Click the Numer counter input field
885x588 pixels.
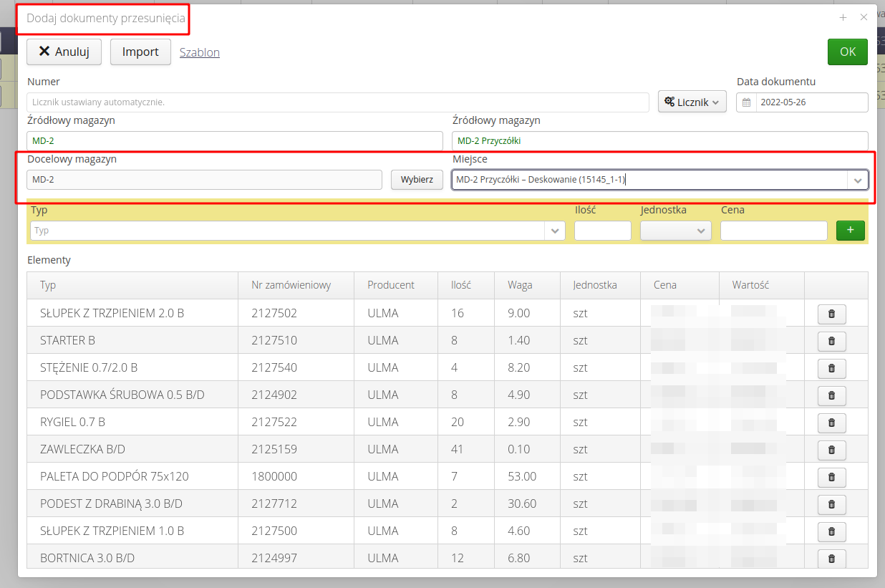[x=338, y=102]
